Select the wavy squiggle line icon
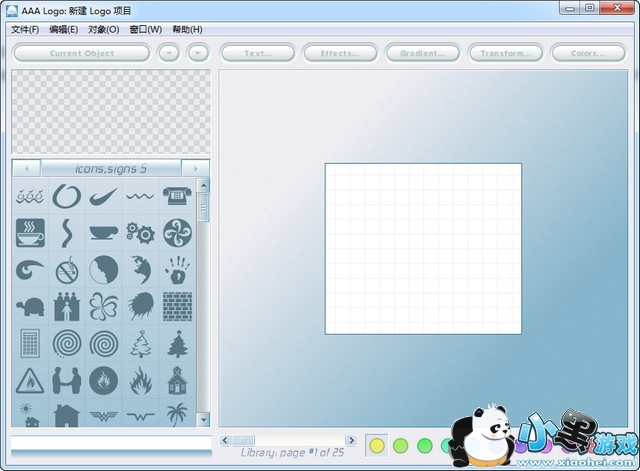 140,197
